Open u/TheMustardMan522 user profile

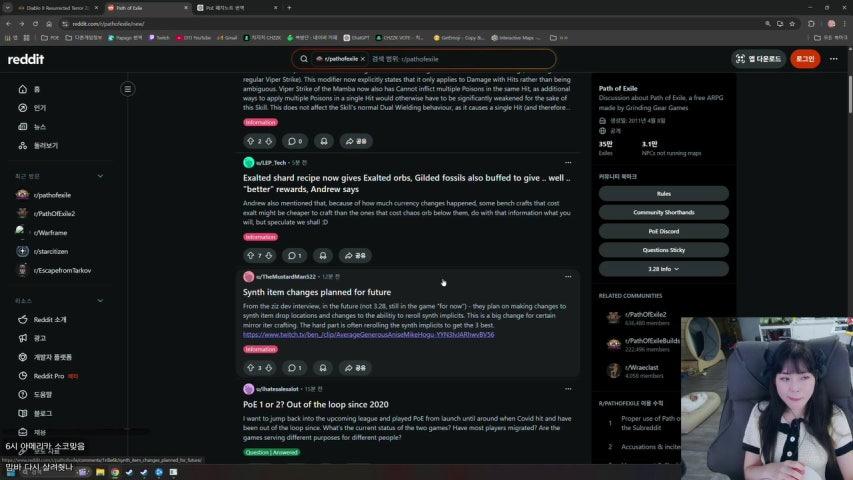[x=286, y=276]
